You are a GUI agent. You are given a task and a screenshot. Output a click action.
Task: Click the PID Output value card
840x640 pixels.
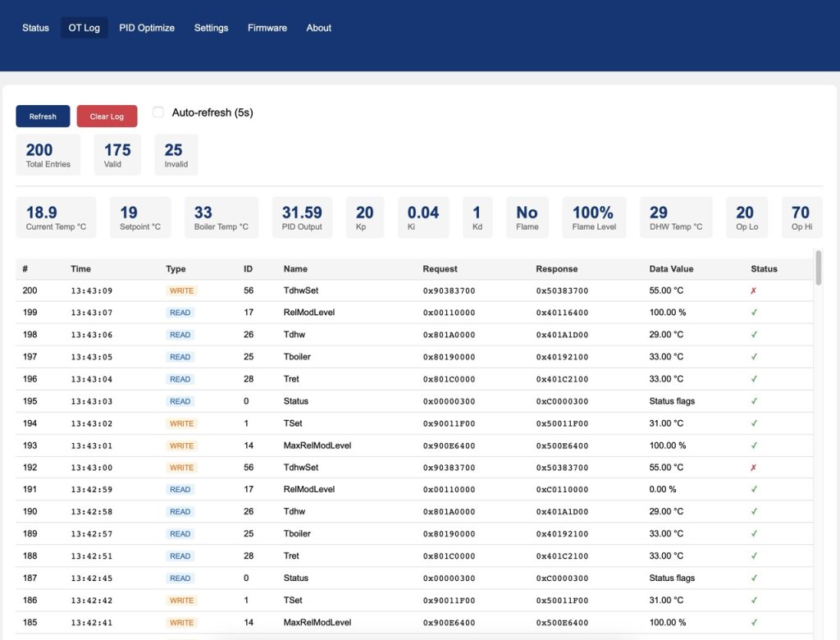tap(302, 217)
